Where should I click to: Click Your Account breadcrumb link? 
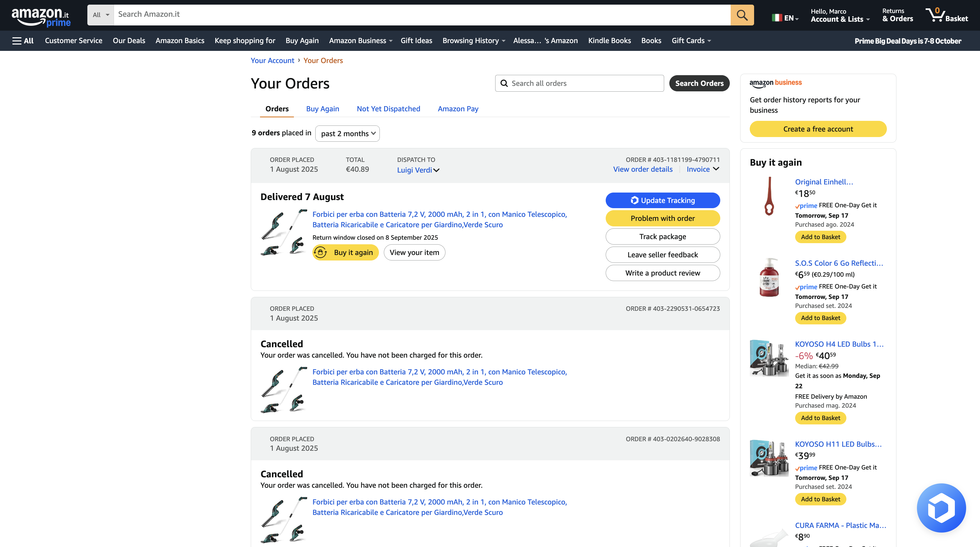tap(272, 60)
